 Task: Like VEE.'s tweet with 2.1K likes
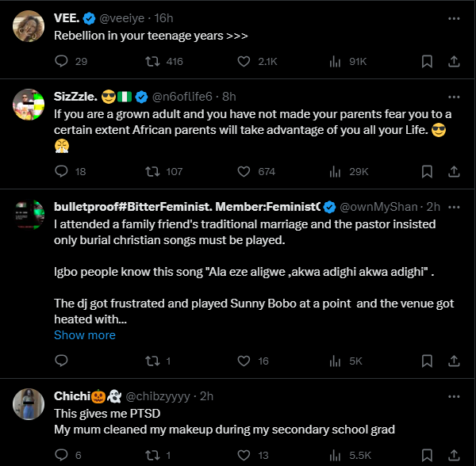(243, 61)
